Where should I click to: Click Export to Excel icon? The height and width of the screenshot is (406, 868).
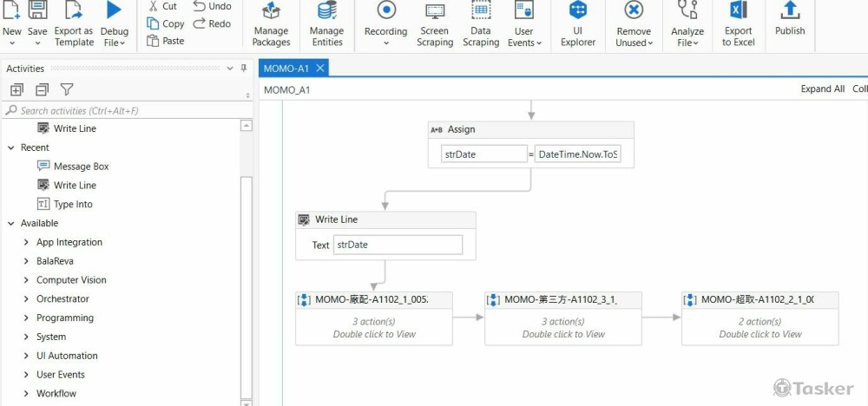click(x=739, y=10)
